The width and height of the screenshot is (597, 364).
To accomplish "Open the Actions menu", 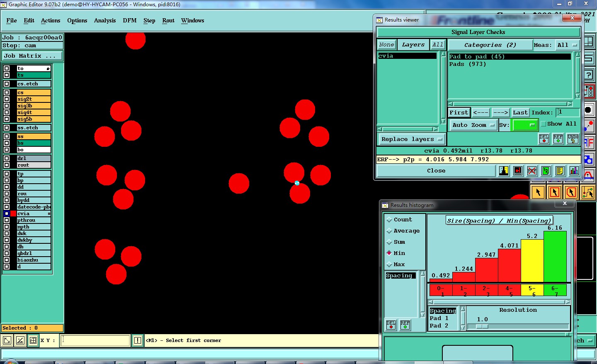I will pos(51,20).
